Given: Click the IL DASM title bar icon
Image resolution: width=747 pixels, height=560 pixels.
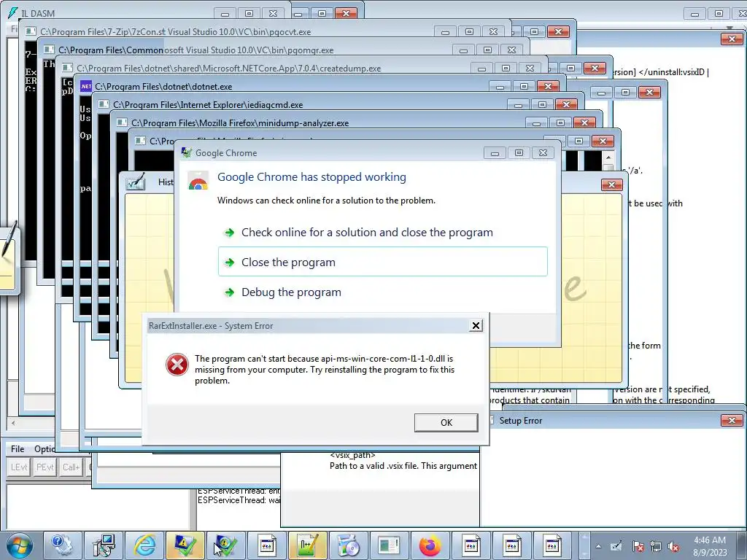Looking at the screenshot, I should click(x=13, y=13).
